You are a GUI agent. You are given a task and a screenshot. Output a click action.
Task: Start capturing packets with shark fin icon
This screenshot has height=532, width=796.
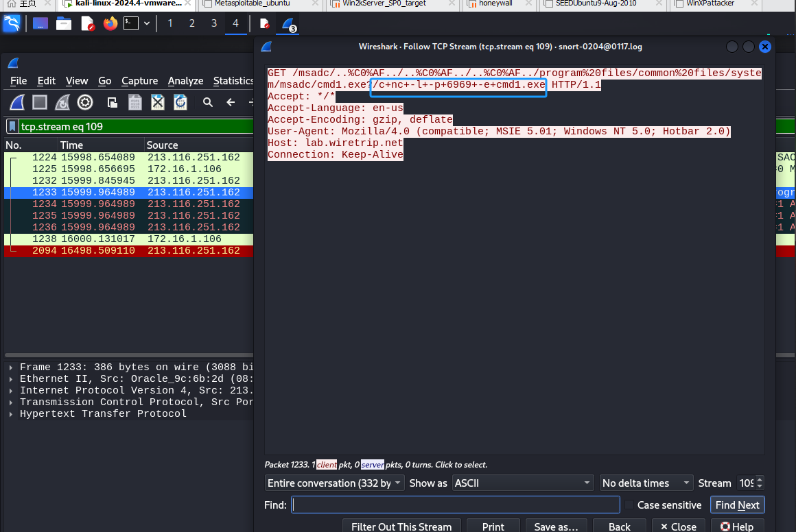pyautogui.click(x=17, y=102)
